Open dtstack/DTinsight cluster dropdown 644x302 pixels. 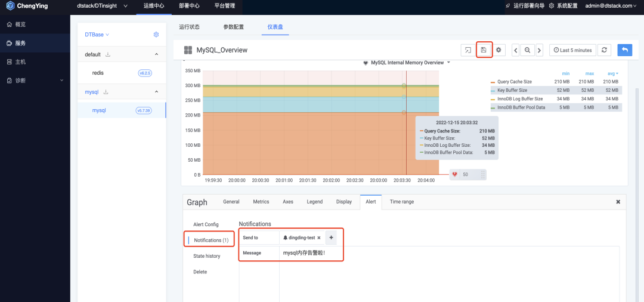(x=103, y=6)
